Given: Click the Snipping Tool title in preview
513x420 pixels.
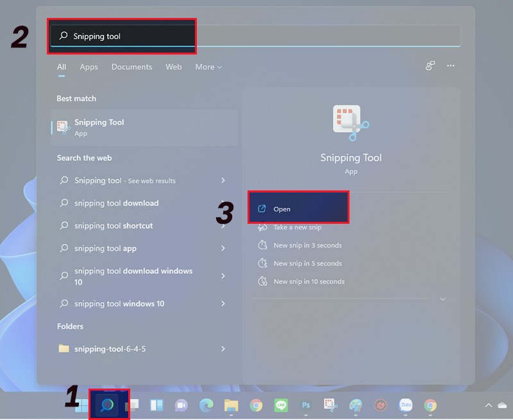Looking at the screenshot, I should coord(351,158).
